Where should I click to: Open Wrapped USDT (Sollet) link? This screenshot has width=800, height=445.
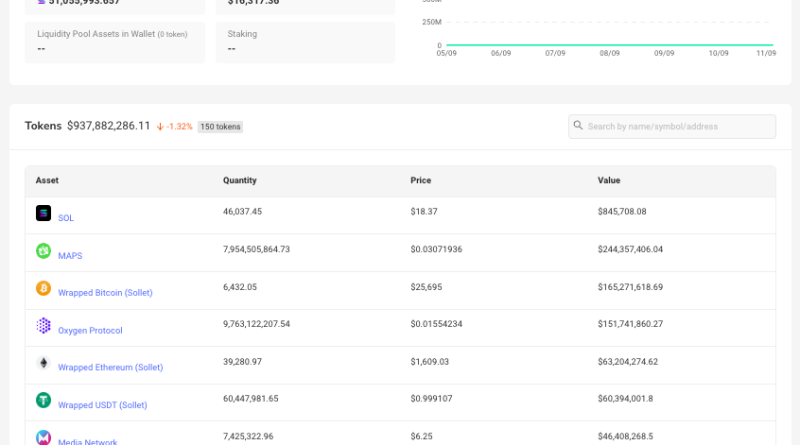click(103, 405)
